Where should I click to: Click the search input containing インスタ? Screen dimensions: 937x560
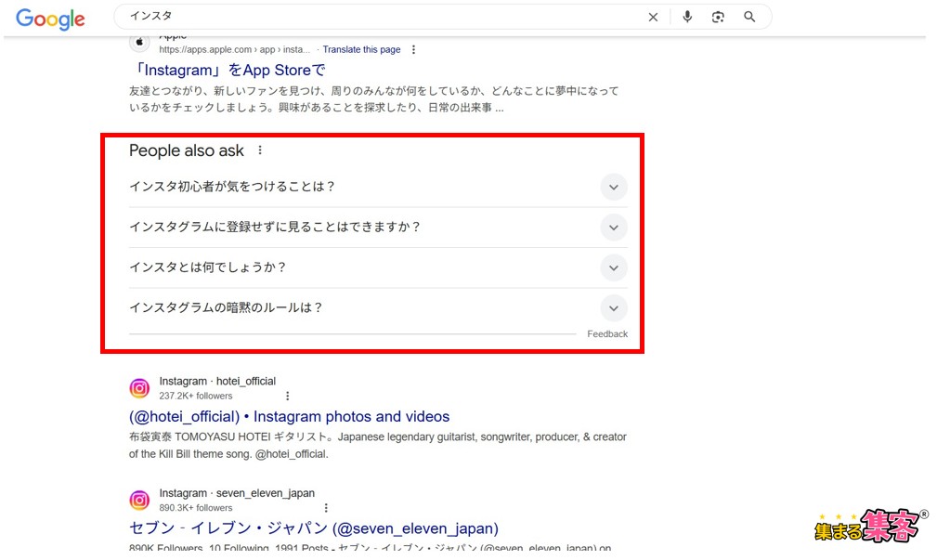tap(383, 17)
